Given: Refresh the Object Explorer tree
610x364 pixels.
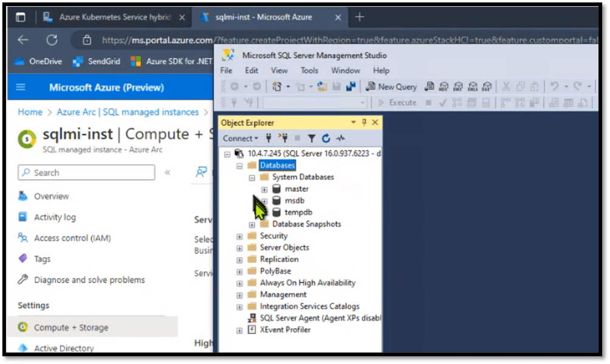Looking at the screenshot, I should point(326,138).
